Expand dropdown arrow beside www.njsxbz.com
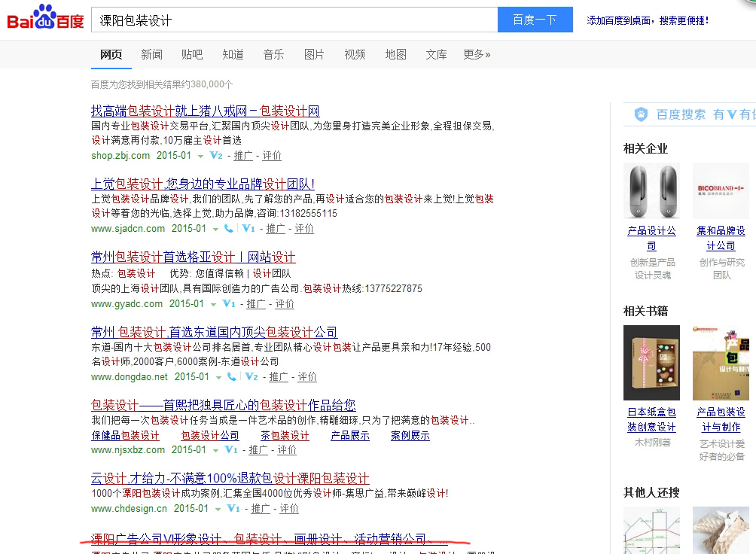The height and width of the screenshot is (554, 756). [215, 450]
